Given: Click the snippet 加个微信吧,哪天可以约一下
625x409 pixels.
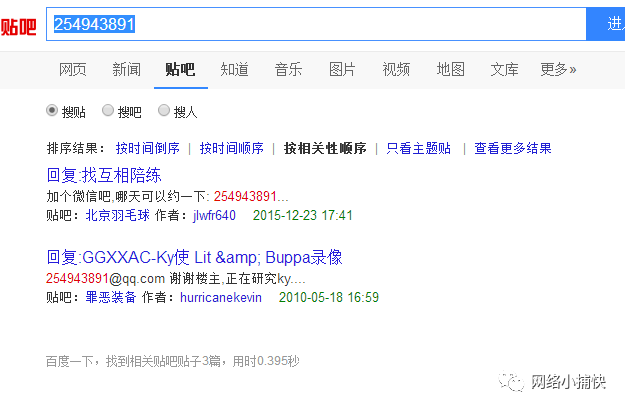Looking at the screenshot, I should pyautogui.click(x=128, y=196).
